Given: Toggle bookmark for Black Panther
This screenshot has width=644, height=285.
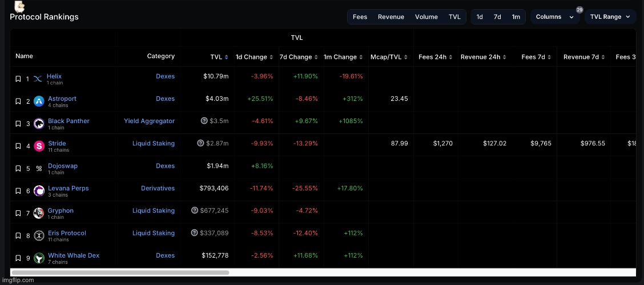Looking at the screenshot, I should point(18,124).
